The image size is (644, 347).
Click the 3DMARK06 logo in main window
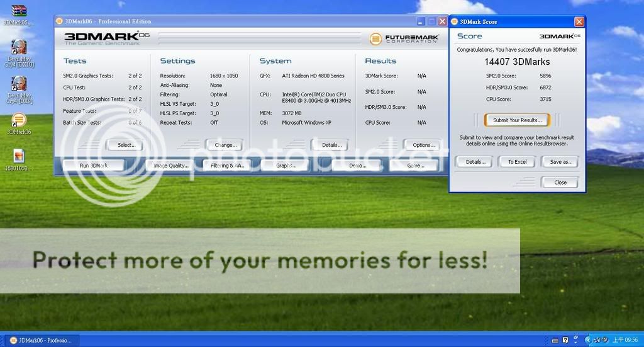pos(106,38)
